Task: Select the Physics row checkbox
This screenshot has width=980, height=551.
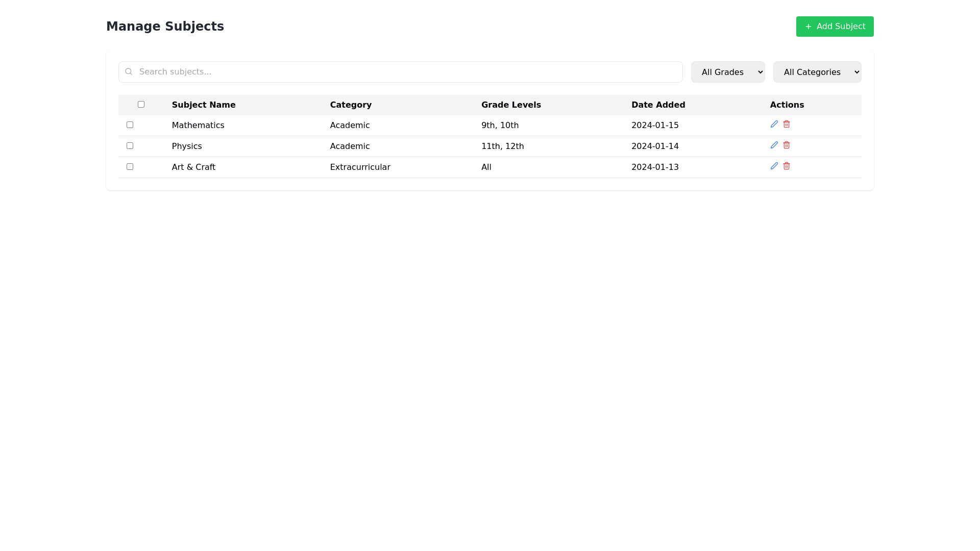Action: (x=130, y=145)
